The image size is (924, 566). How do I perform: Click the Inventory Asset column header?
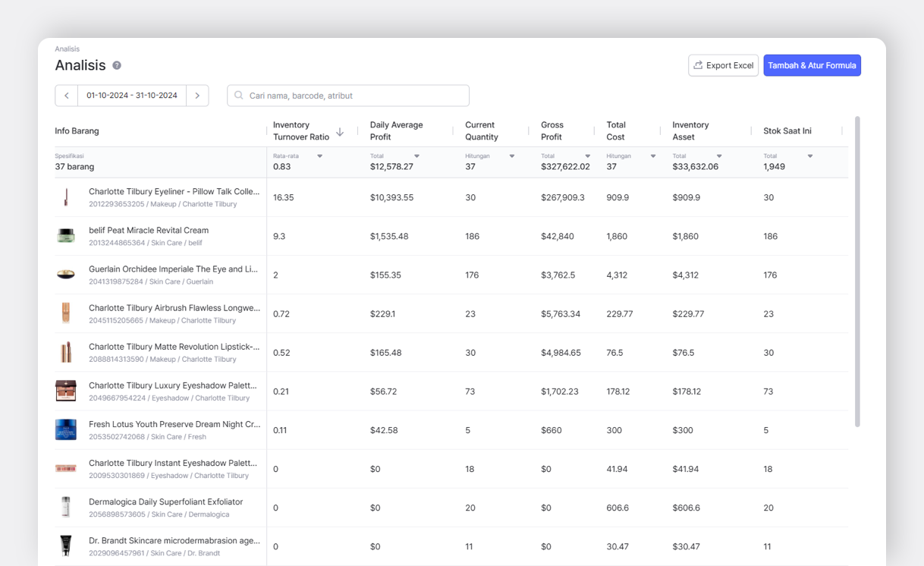click(x=690, y=130)
